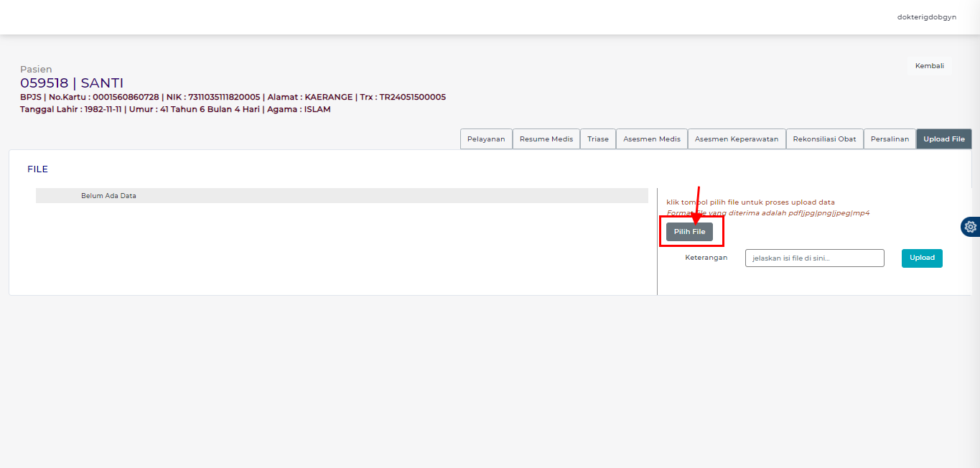
Task: Click the Keterangan field label
Action: [x=706, y=258]
